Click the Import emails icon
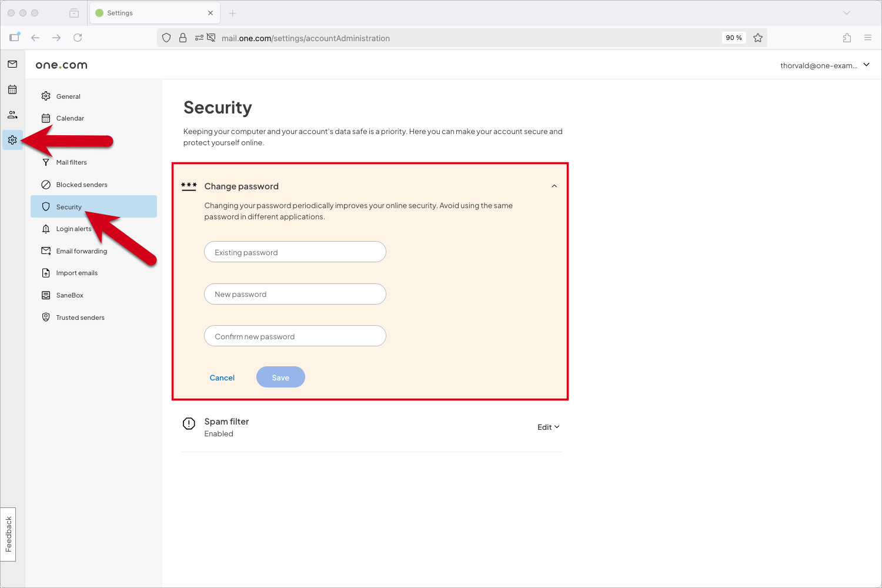 tap(46, 273)
